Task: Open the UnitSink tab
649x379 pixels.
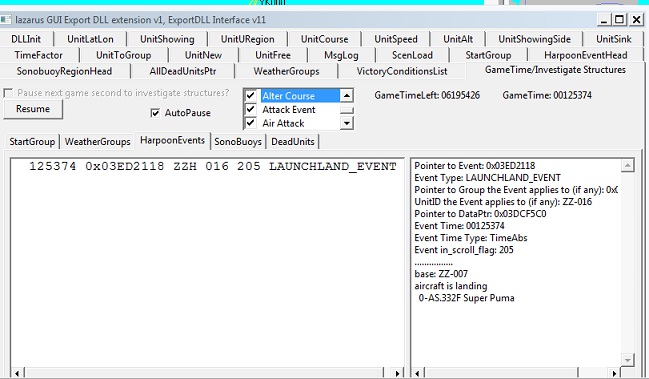Action: 613,39
